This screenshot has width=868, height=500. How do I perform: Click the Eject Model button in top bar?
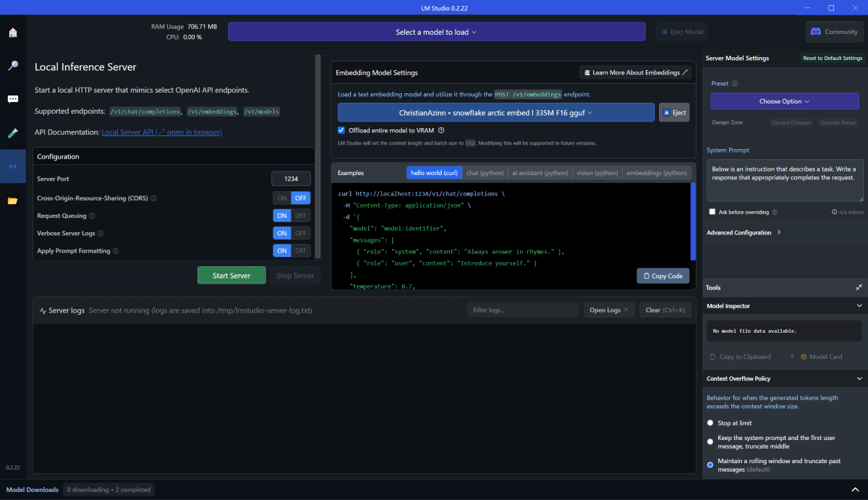[682, 32]
